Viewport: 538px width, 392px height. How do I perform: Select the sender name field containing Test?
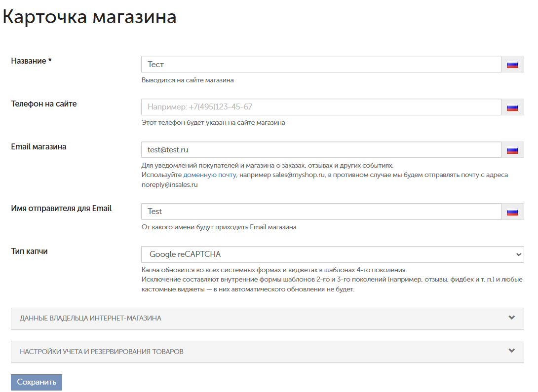(321, 212)
